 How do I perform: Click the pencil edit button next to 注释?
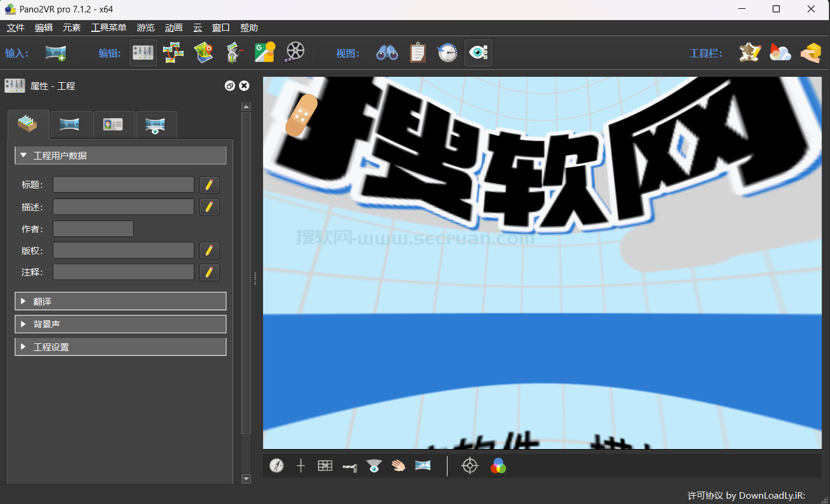pos(209,272)
